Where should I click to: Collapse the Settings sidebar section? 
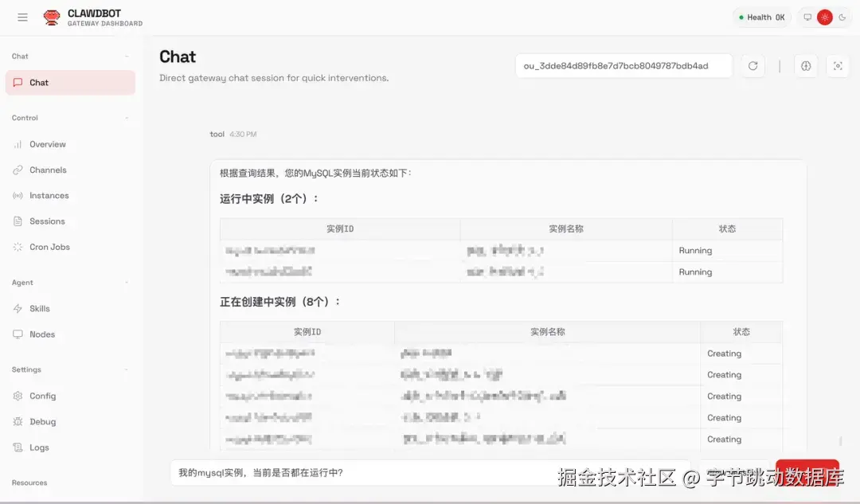click(127, 369)
